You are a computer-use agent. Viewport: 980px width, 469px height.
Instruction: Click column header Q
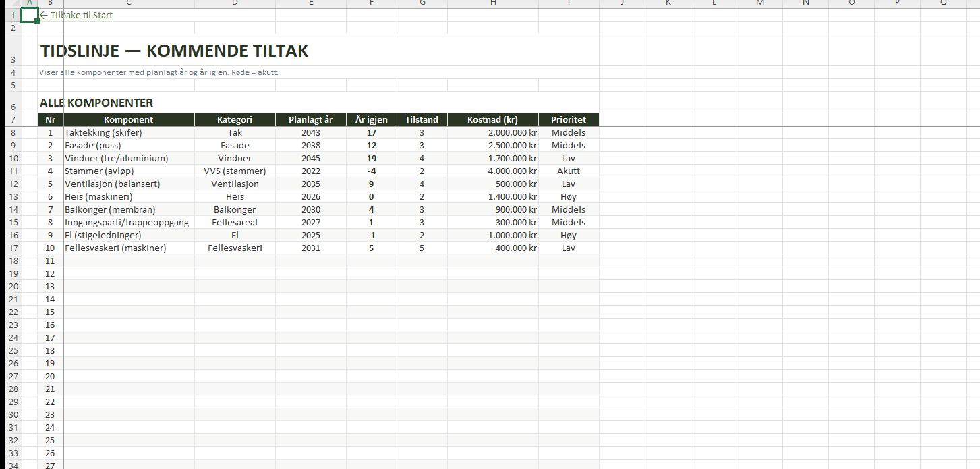point(943,3)
